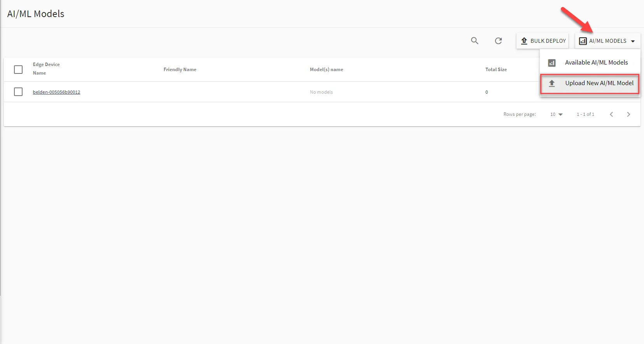
Task: Sort by Edge Device Name column header
Action: coord(46,69)
